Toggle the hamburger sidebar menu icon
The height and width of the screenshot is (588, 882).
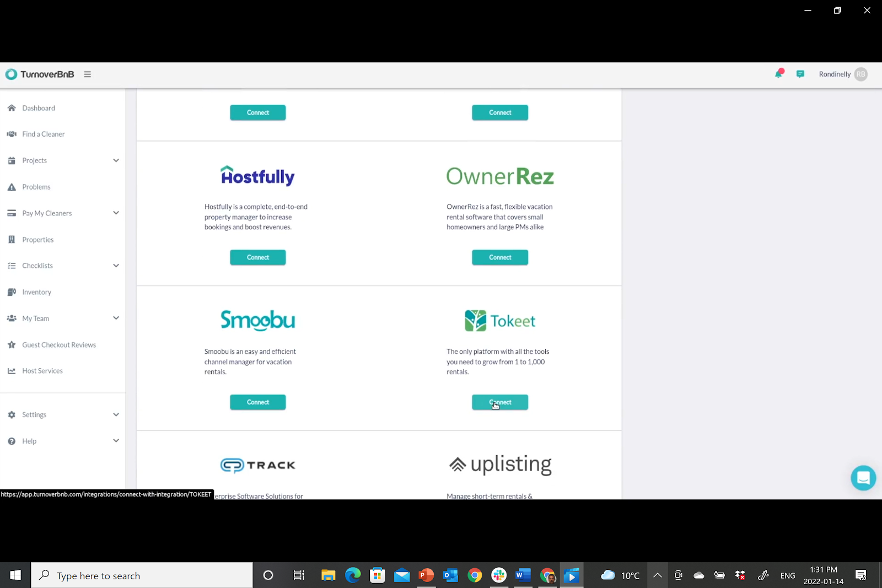87,74
